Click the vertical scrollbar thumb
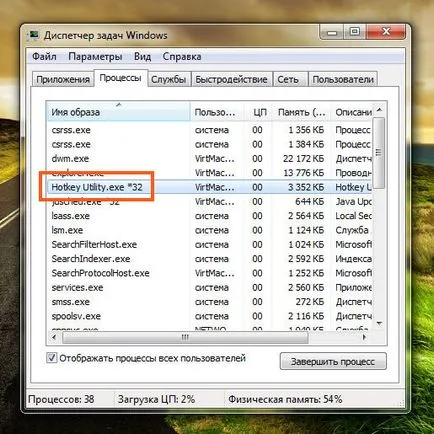The height and width of the screenshot is (434, 434). pyautogui.click(x=378, y=153)
